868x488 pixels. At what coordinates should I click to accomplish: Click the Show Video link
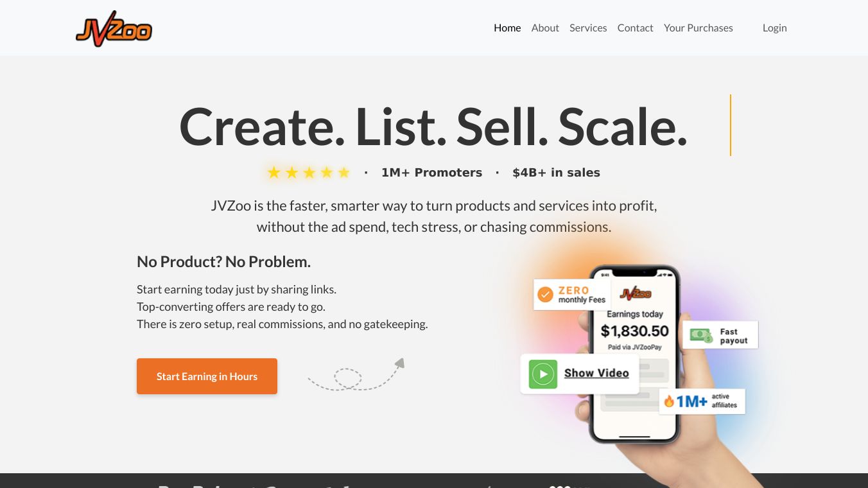pyautogui.click(x=596, y=373)
